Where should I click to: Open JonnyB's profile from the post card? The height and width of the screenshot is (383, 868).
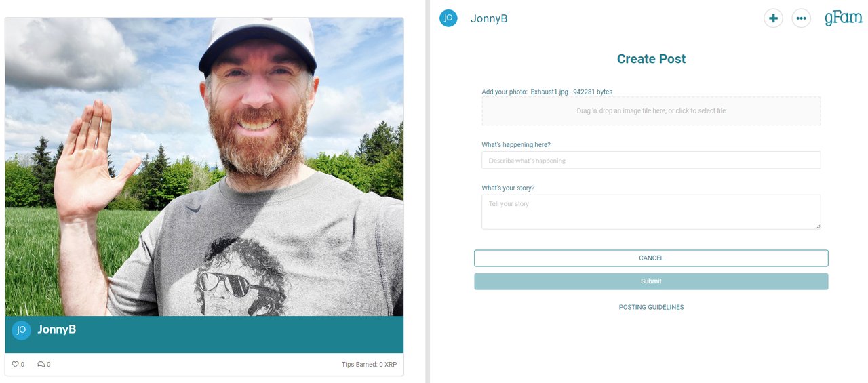pyautogui.click(x=56, y=329)
